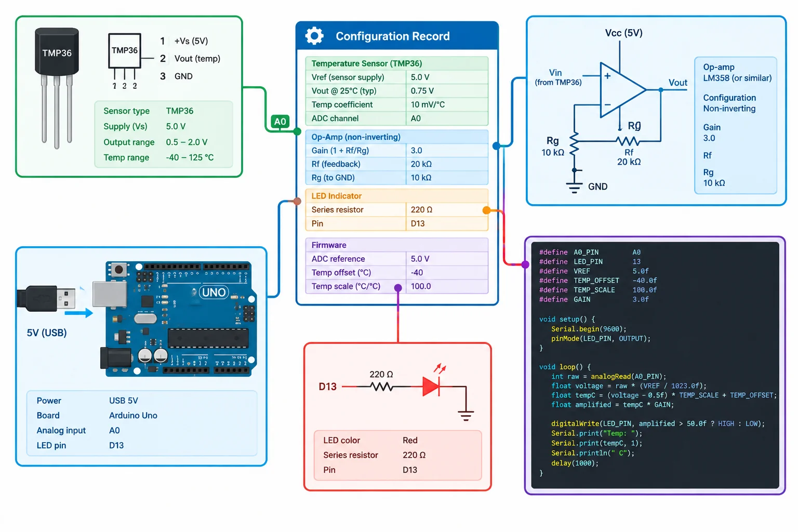Image resolution: width=798 pixels, height=532 pixels.
Task: Click the ground symbol in the LED circuit
Action: pyautogui.click(x=466, y=415)
